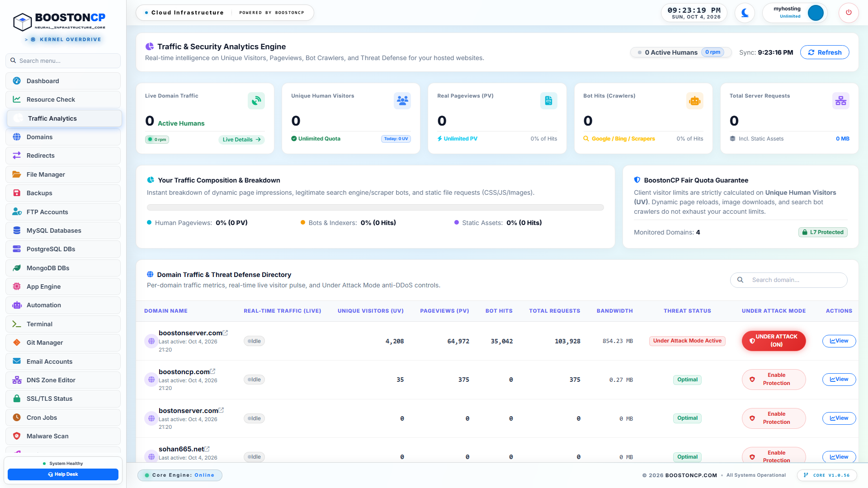Click the Unique Human Visitors people icon
Image resolution: width=868 pixels, height=488 pixels.
[402, 101]
